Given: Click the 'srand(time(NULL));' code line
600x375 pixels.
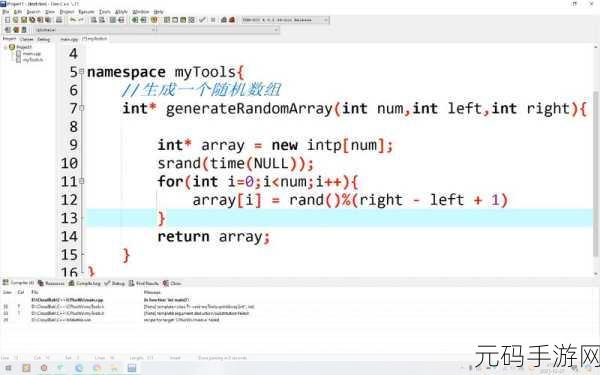Looking at the screenshot, I should (235, 164).
